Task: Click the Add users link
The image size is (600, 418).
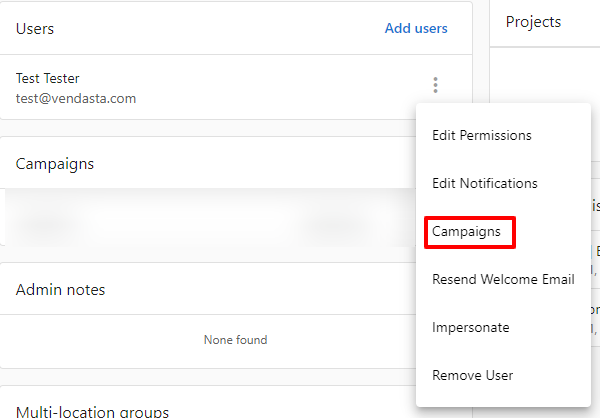Action: (x=416, y=28)
